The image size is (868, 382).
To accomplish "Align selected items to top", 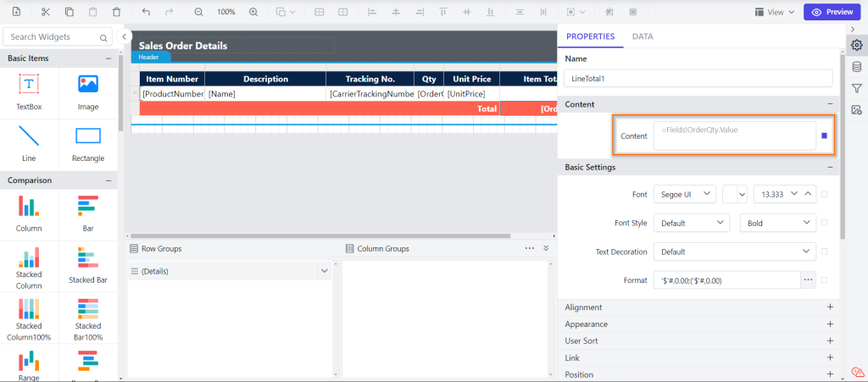I will (442, 12).
